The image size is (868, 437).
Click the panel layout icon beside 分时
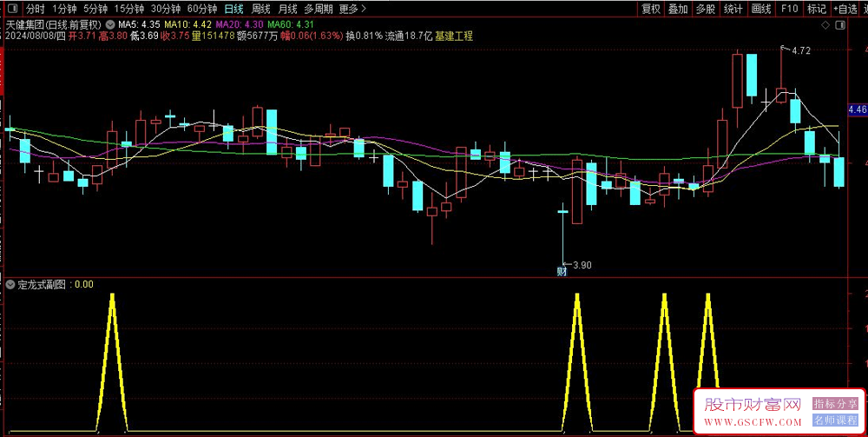tap(13, 9)
